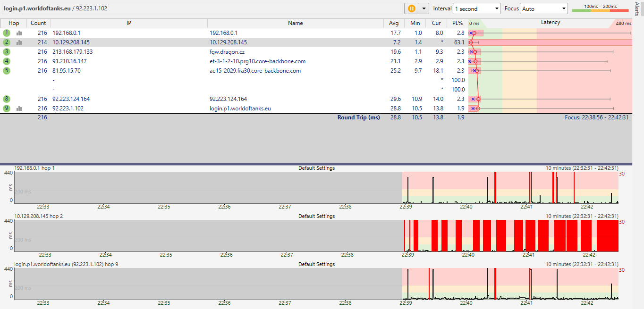Open the arrow menu beside pause button

tap(424, 8)
